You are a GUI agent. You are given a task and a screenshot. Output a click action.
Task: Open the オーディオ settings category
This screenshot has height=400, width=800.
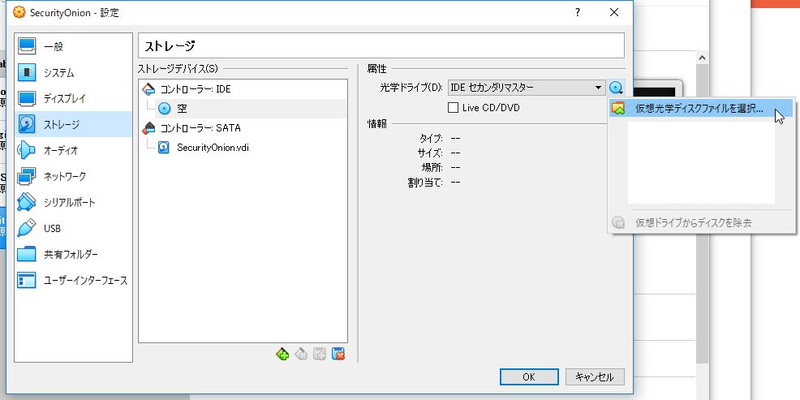73,151
